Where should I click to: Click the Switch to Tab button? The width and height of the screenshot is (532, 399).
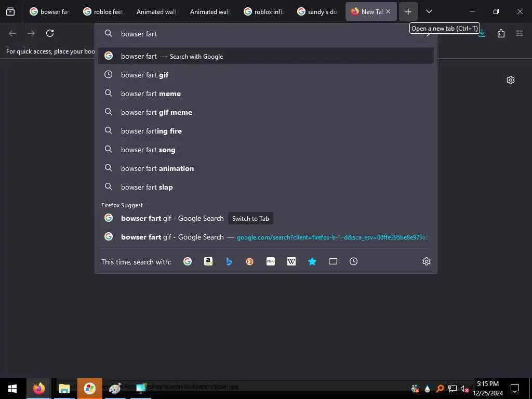coord(250,219)
